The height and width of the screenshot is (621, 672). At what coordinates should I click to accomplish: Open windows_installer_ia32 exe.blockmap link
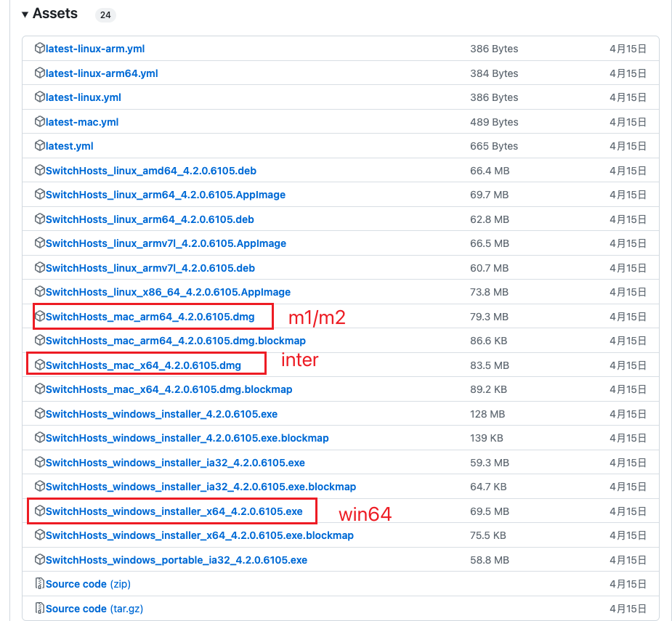pyautogui.click(x=201, y=487)
